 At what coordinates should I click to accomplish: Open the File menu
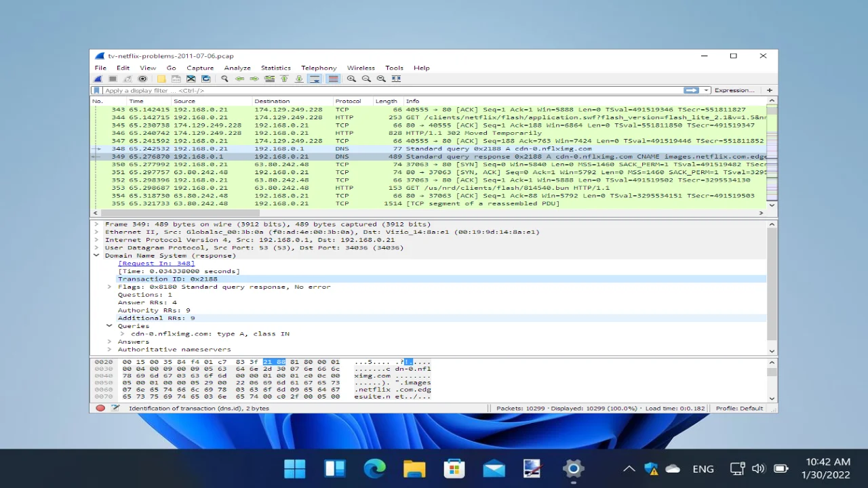[x=100, y=68]
